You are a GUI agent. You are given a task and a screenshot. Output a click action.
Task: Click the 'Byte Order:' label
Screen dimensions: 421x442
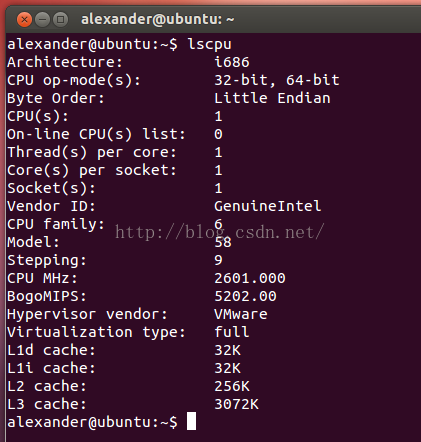[56, 98]
